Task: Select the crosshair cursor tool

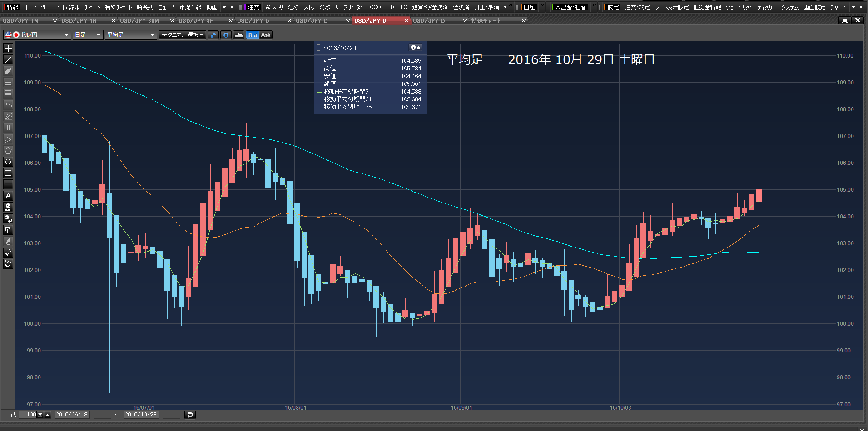Action: (8, 48)
